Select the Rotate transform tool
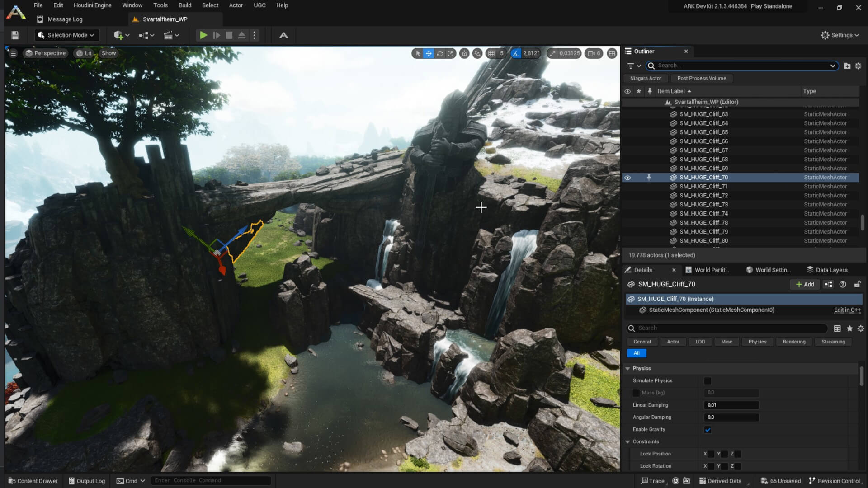 click(440, 53)
